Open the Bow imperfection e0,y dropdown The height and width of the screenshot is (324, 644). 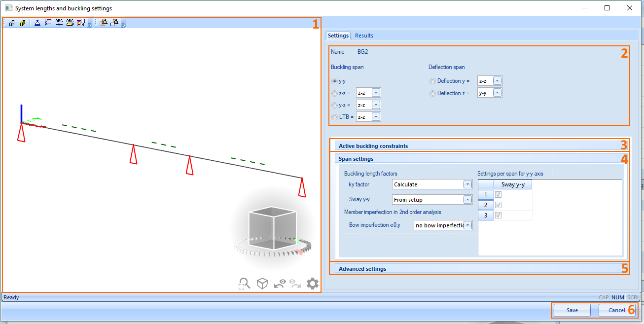click(467, 225)
